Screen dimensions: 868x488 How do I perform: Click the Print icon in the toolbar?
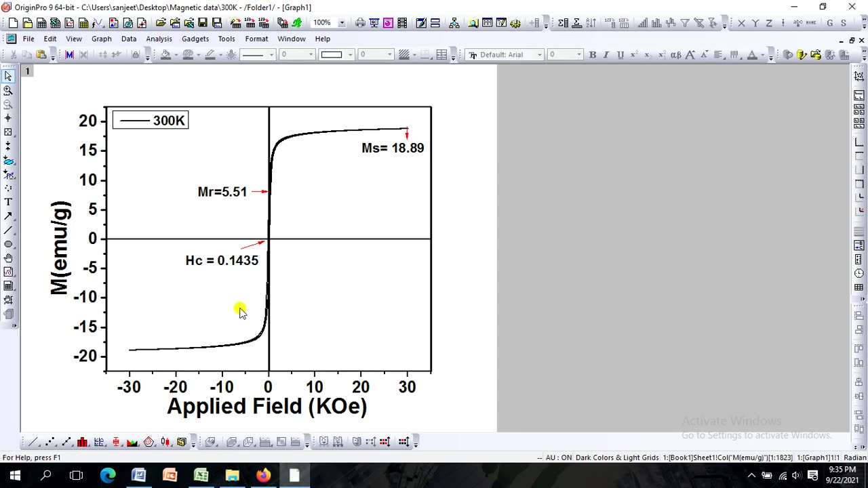[x=360, y=23]
